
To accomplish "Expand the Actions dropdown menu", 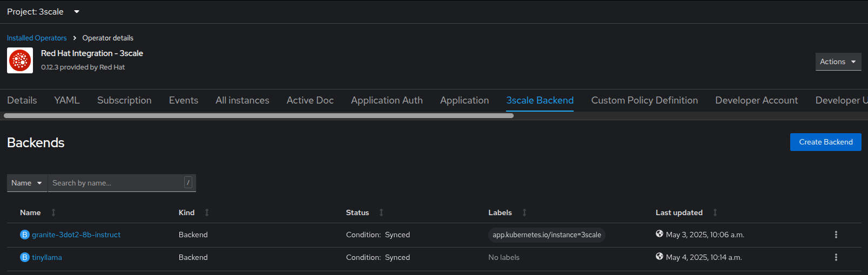I will pos(838,61).
